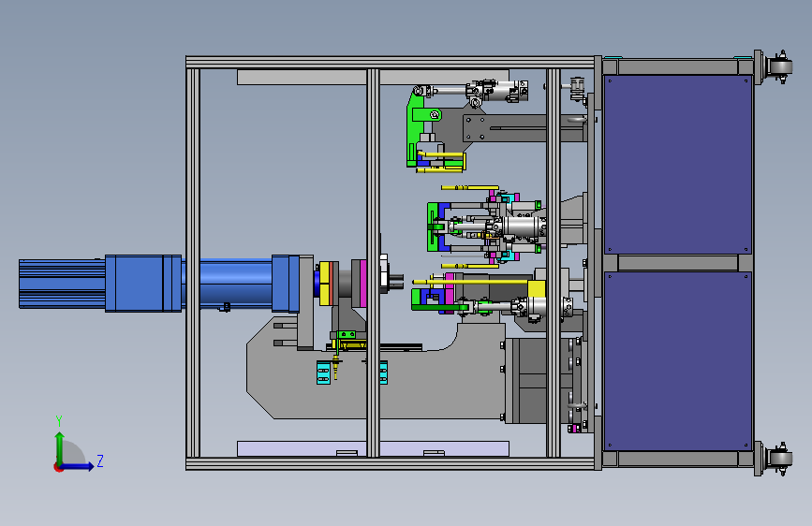Pick the top-right caster wheel
This screenshot has height=526, width=812.
pos(779,66)
